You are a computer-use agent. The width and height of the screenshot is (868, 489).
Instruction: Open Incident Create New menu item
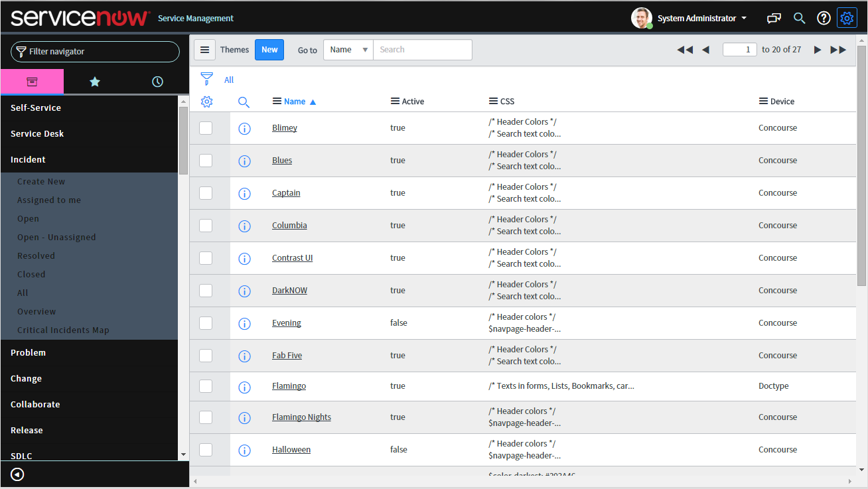(x=41, y=182)
